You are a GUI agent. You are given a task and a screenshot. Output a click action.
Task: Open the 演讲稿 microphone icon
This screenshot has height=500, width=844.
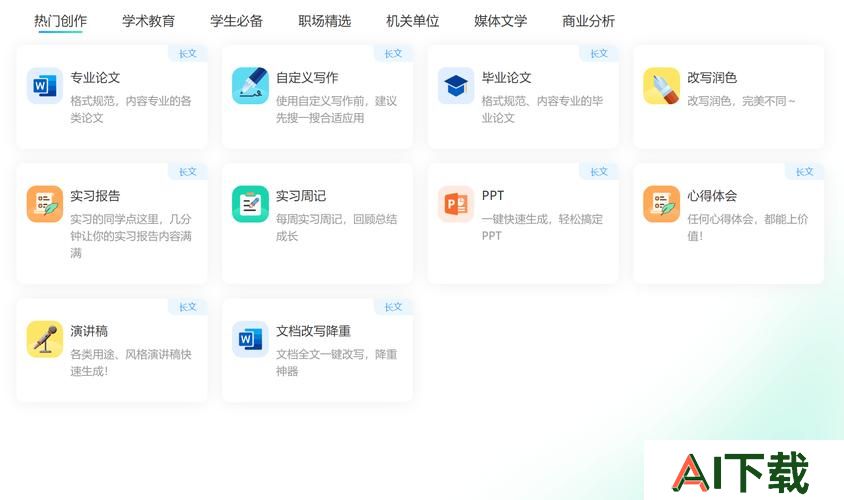click(45, 339)
